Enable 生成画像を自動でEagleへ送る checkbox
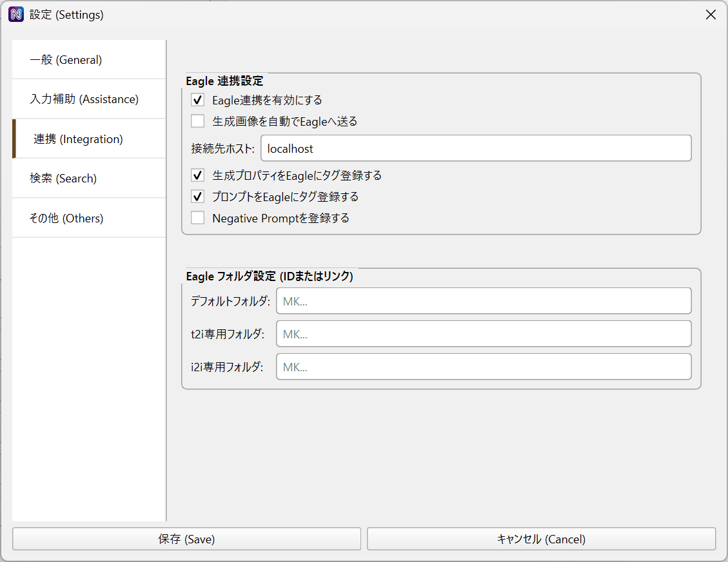This screenshot has height=562, width=728. pos(198,121)
